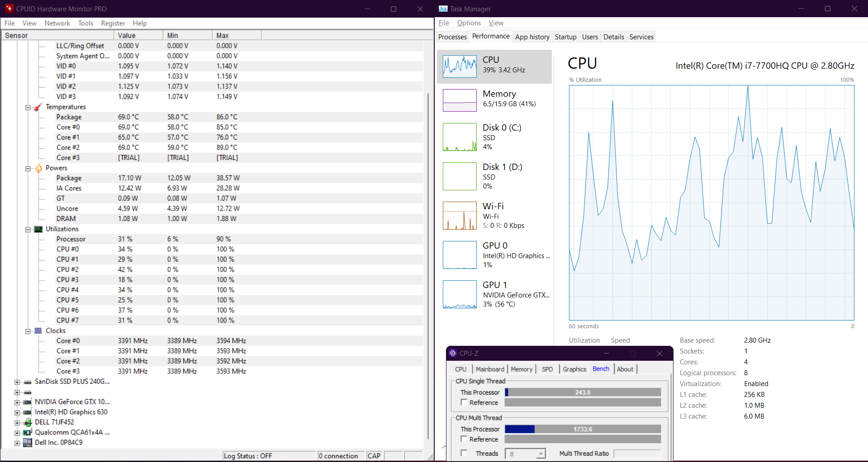This screenshot has height=462, width=868.
Task: Open the Options menu in Task Manager
Action: (469, 23)
